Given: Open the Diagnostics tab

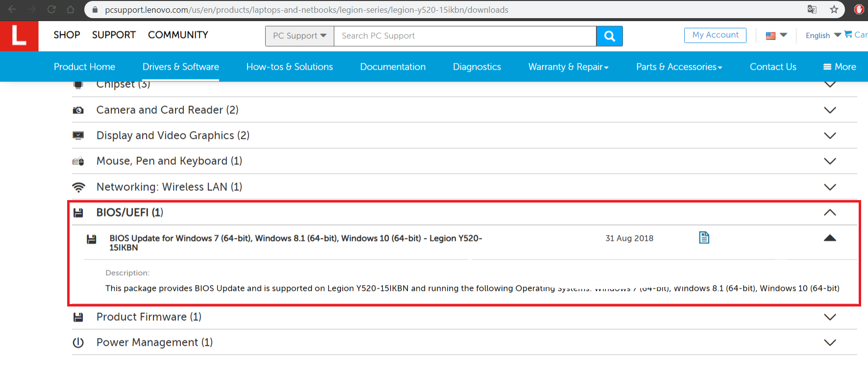Looking at the screenshot, I should point(477,67).
